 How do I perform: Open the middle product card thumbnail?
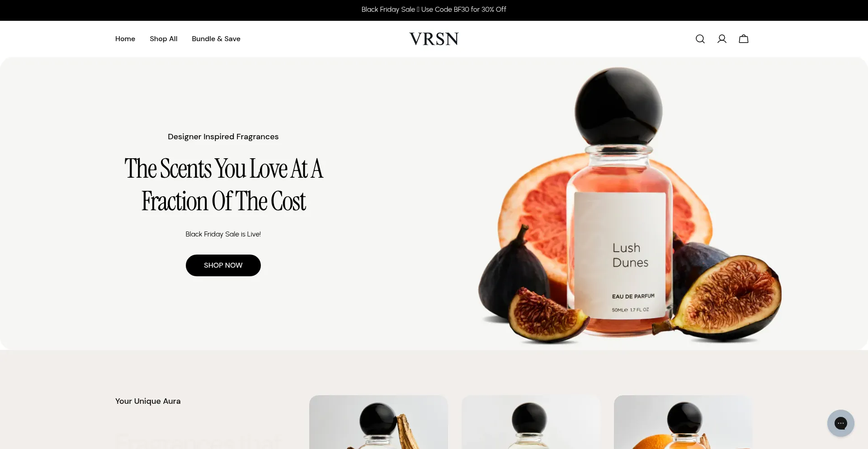coord(531,422)
